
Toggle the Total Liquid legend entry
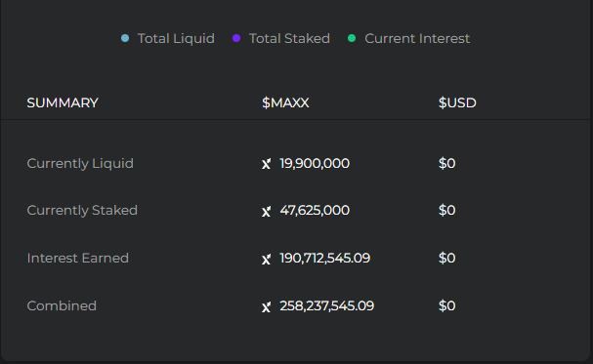[167, 38]
